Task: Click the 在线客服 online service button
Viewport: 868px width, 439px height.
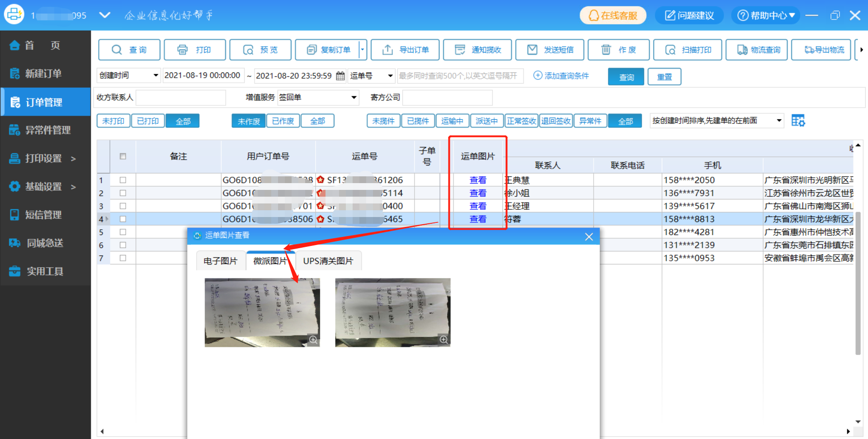Action: [x=613, y=15]
